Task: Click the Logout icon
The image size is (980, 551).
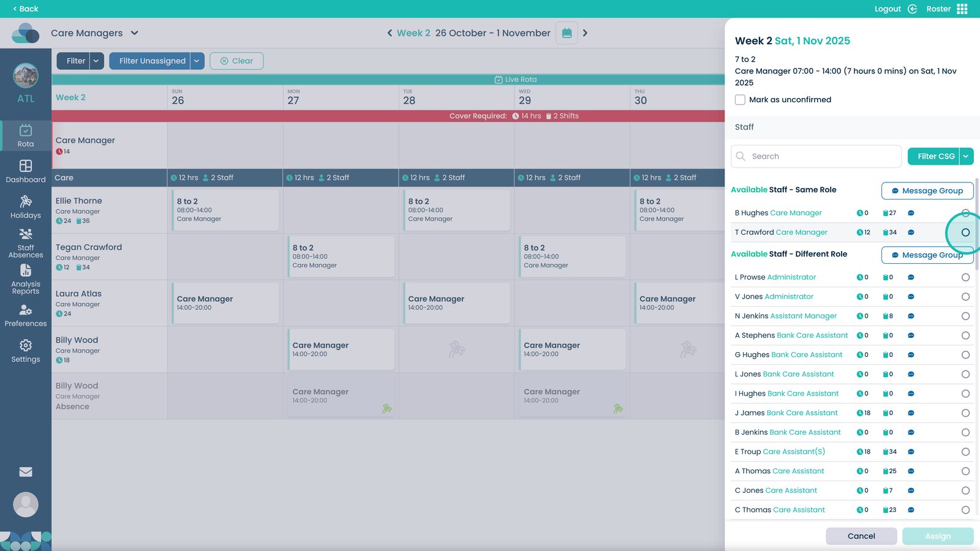Action: point(912,9)
